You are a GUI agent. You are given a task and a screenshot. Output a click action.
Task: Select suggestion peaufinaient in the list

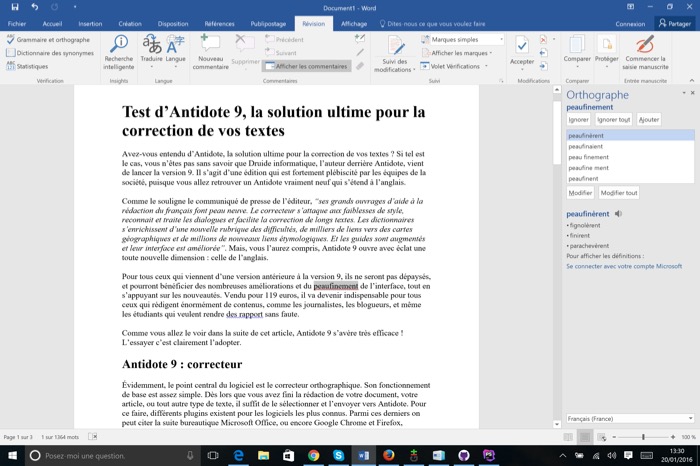pyautogui.click(x=588, y=146)
